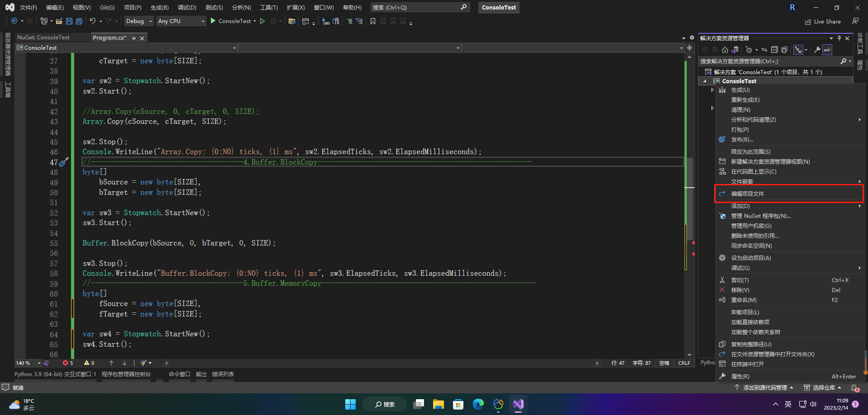This screenshot has height=415, width=868.
Task: Toggle auto-hide pin of Solution Explorer panel
Action: pos(839,38)
